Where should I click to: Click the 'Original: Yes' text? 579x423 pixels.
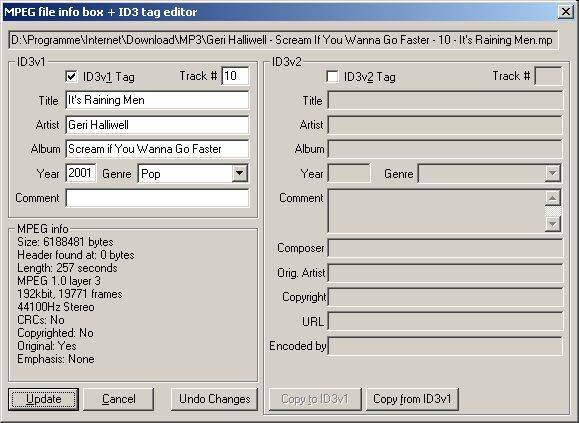pos(47,346)
